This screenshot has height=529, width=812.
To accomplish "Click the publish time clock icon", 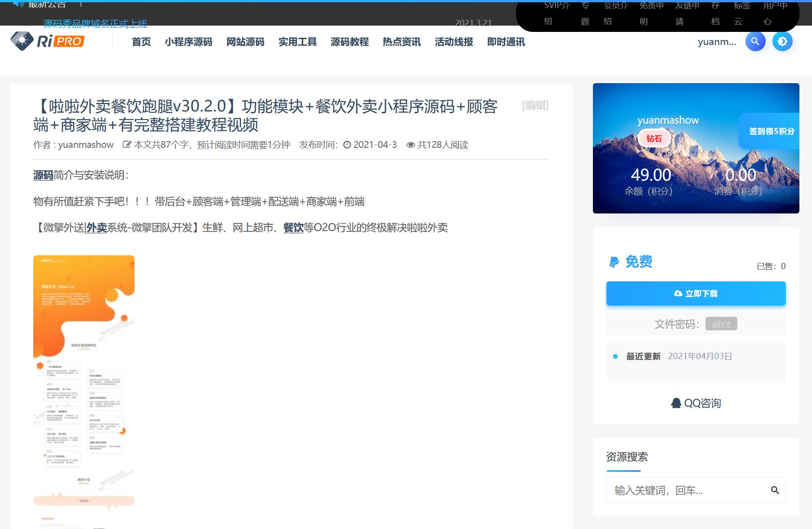I will point(347,145).
